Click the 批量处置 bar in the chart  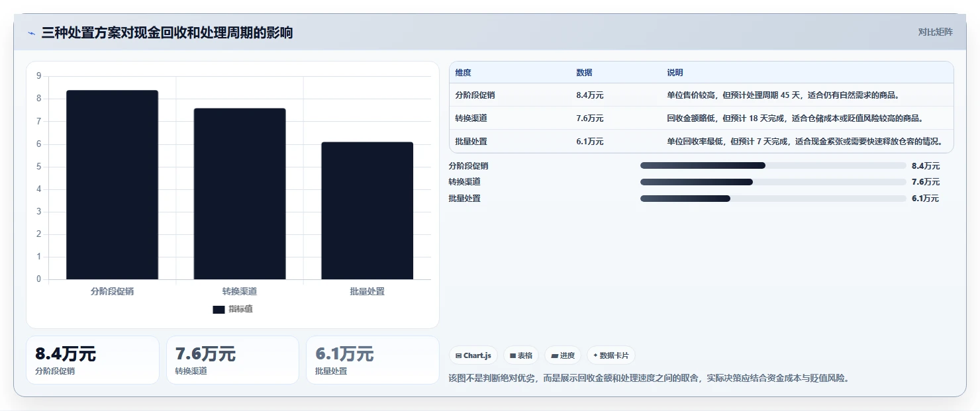[x=367, y=210]
